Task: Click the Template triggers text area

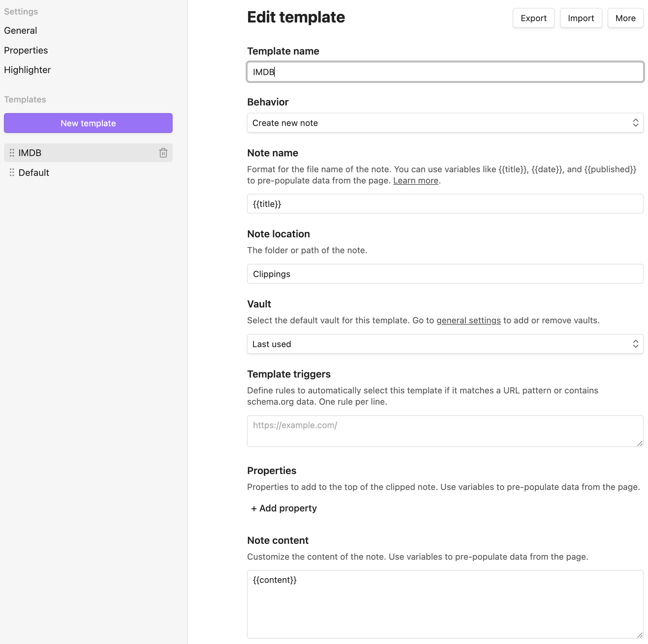Action: pos(445,430)
